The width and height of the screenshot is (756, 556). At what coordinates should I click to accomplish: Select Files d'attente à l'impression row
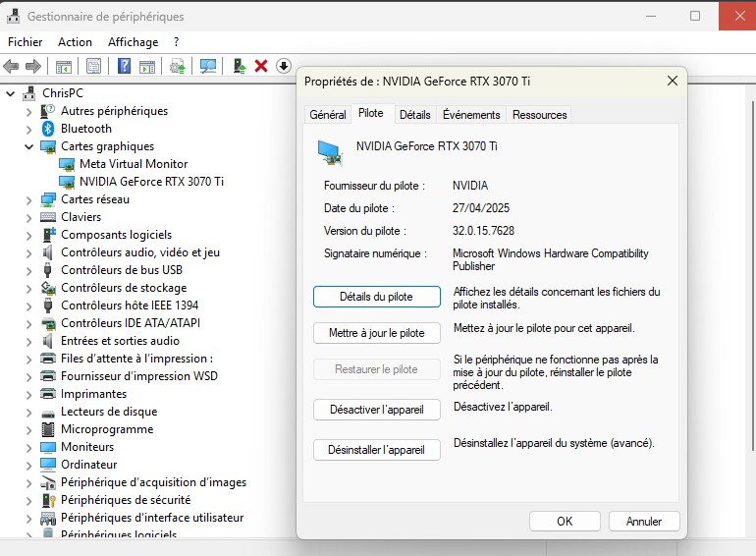click(136, 359)
